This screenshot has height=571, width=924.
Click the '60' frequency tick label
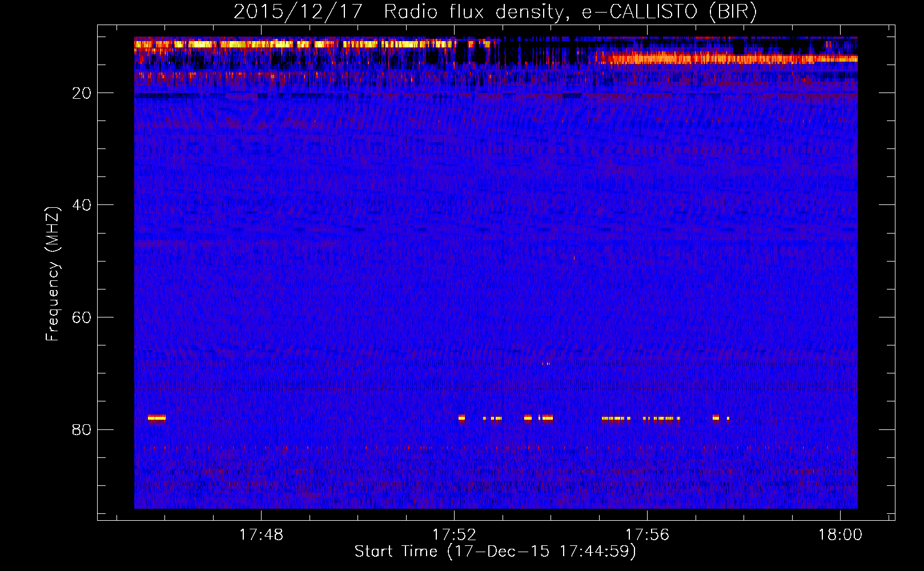tap(82, 317)
